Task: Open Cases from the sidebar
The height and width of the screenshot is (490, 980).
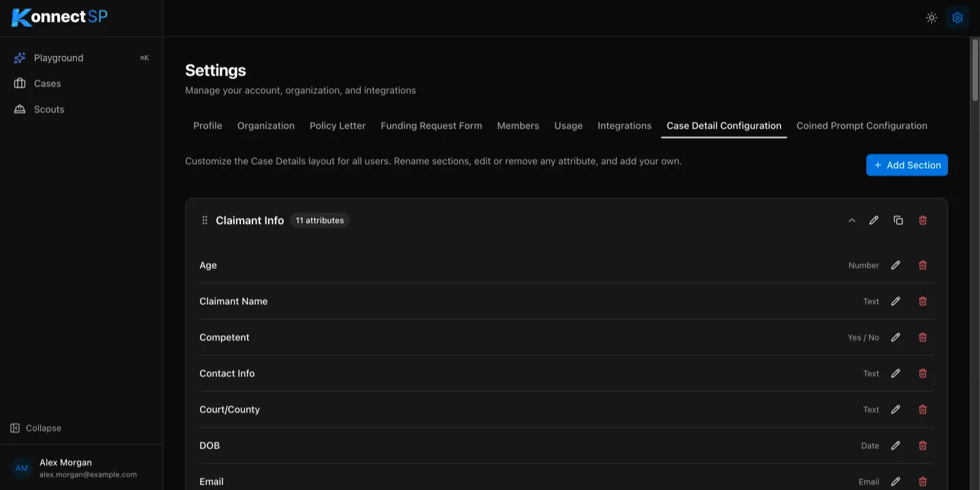Action: pyautogui.click(x=81, y=83)
